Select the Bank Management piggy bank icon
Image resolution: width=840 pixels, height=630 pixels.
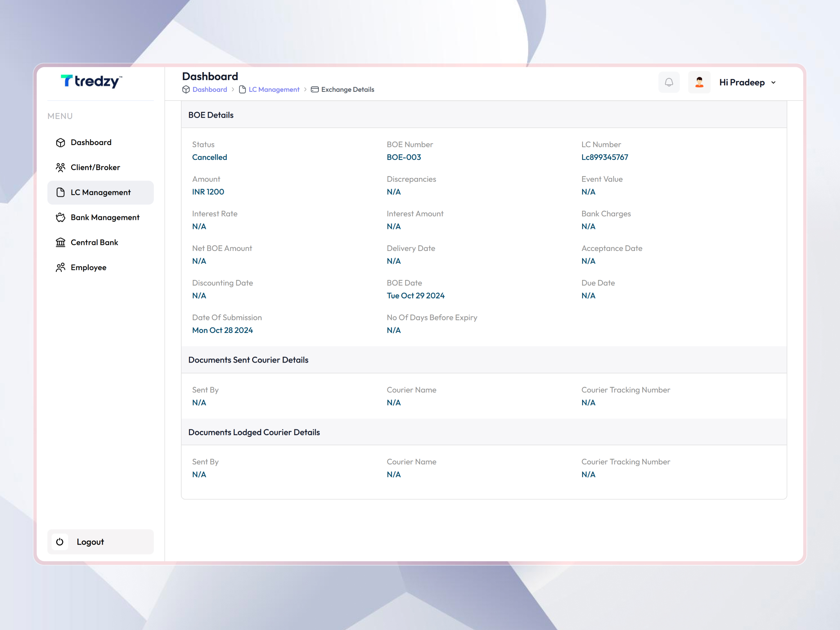(61, 217)
